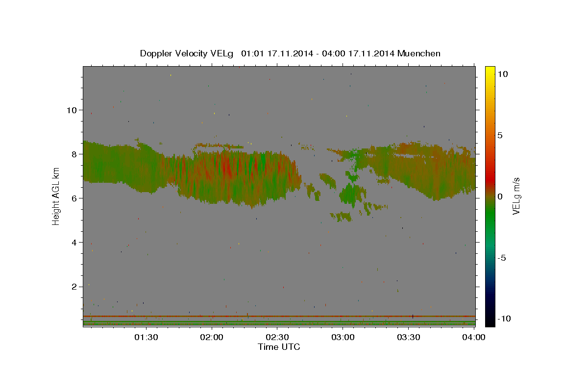This screenshot has height=392, width=588.
Task: Click the height tick label '8'
Action: click(74, 154)
